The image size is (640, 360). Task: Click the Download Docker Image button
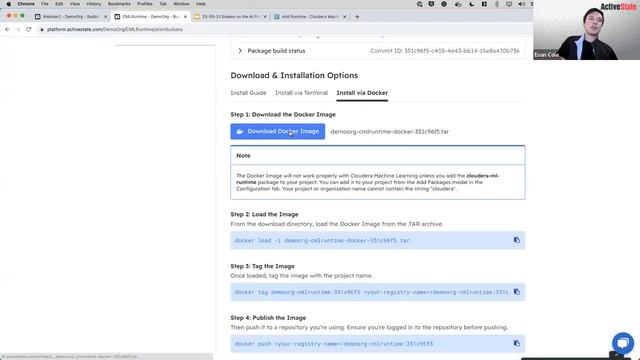[x=278, y=131]
